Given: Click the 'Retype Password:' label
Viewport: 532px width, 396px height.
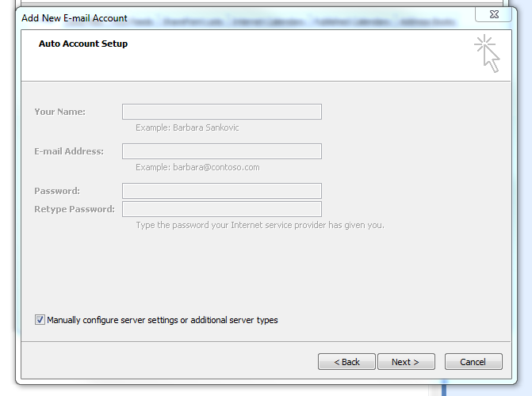Looking at the screenshot, I should (75, 209).
